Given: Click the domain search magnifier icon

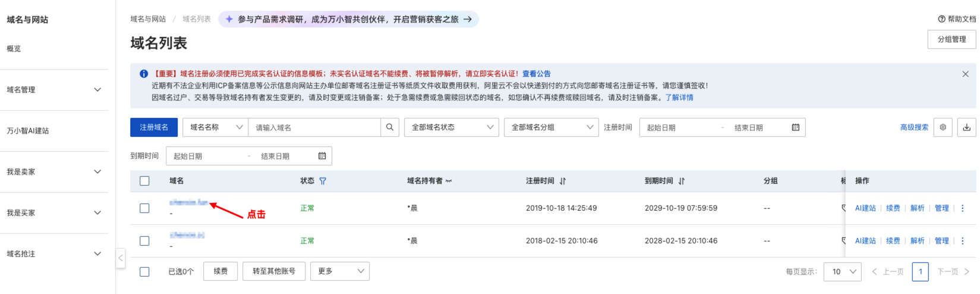Looking at the screenshot, I should pyautogui.click(x=389, y=127).
